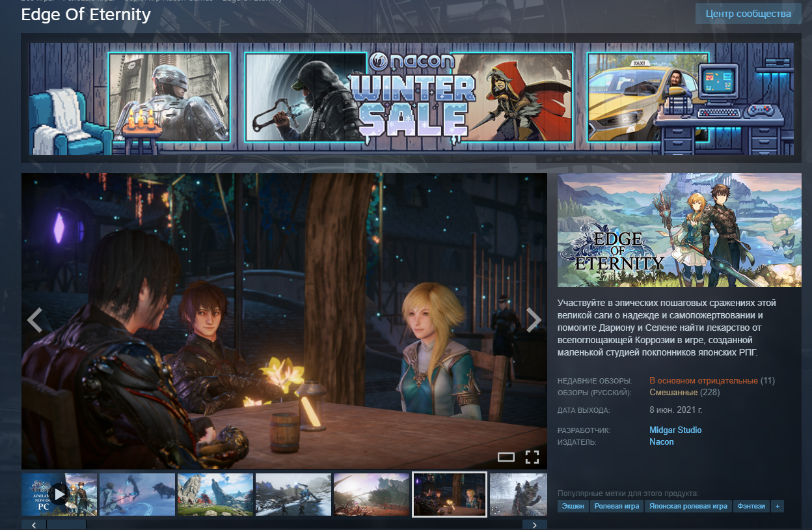The width and height of the screenshot is (812, 530).
Task: Show next screenshot with right arrow
Action: click(x=534, y=320)
